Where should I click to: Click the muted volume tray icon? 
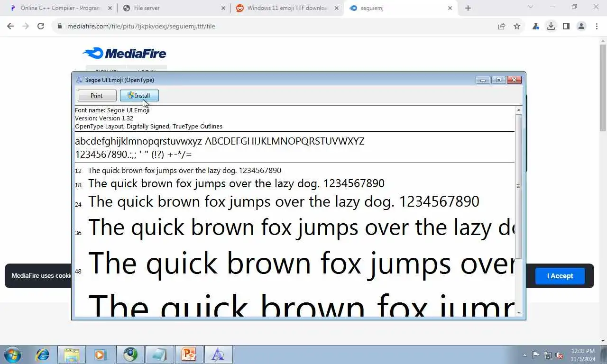(x=560, y=355)
